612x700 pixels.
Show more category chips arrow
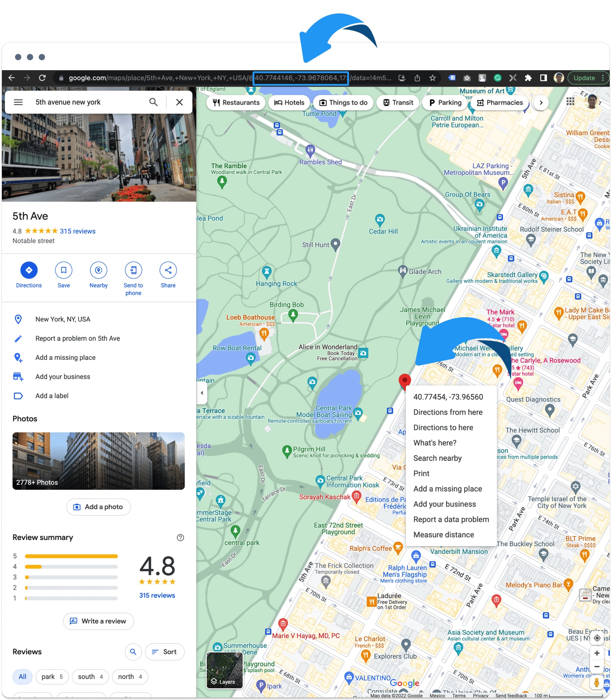click(541, 102)
